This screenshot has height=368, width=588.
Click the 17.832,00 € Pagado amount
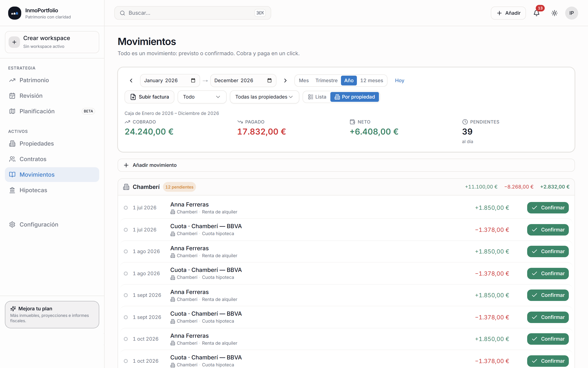(262, 132)
